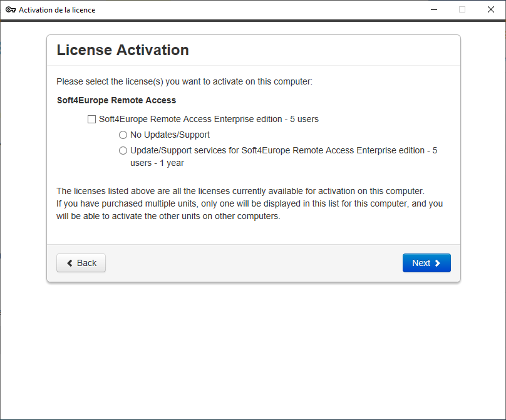Screen dimensions: 506x420
Task: Click the greyed-out maximize window icon
Action: (x=462, y=9)
